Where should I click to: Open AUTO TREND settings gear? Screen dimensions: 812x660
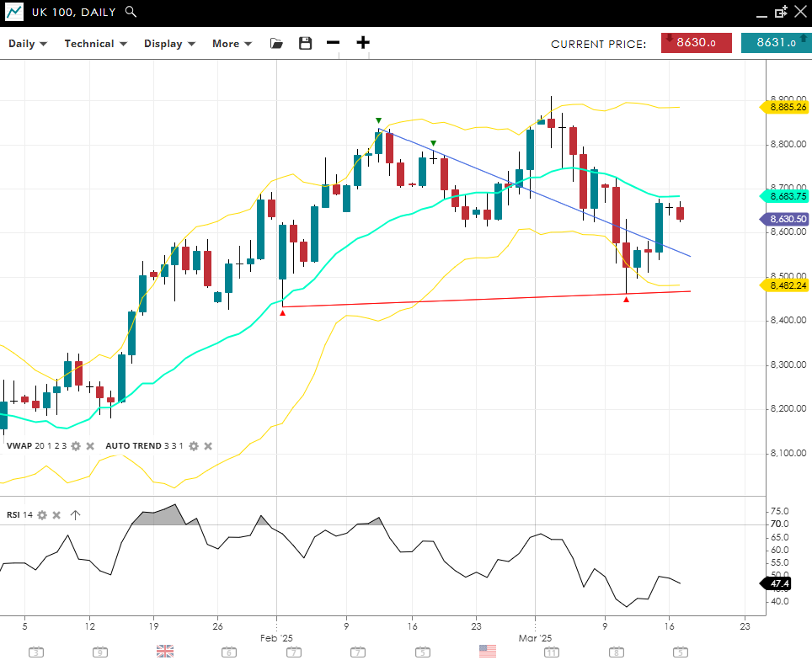pyautogui.click(x=194, y=446)
